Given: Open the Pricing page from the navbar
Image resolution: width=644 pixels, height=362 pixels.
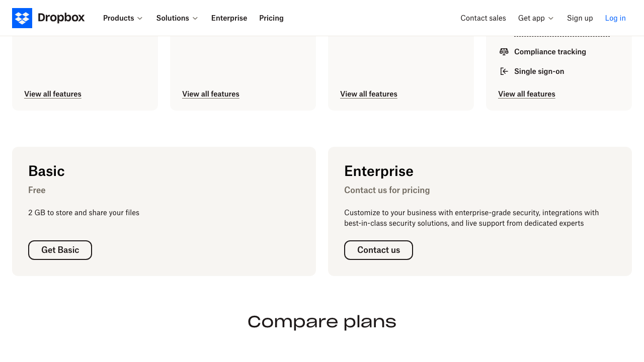Looking at the screenshot, I should [271, 18].
